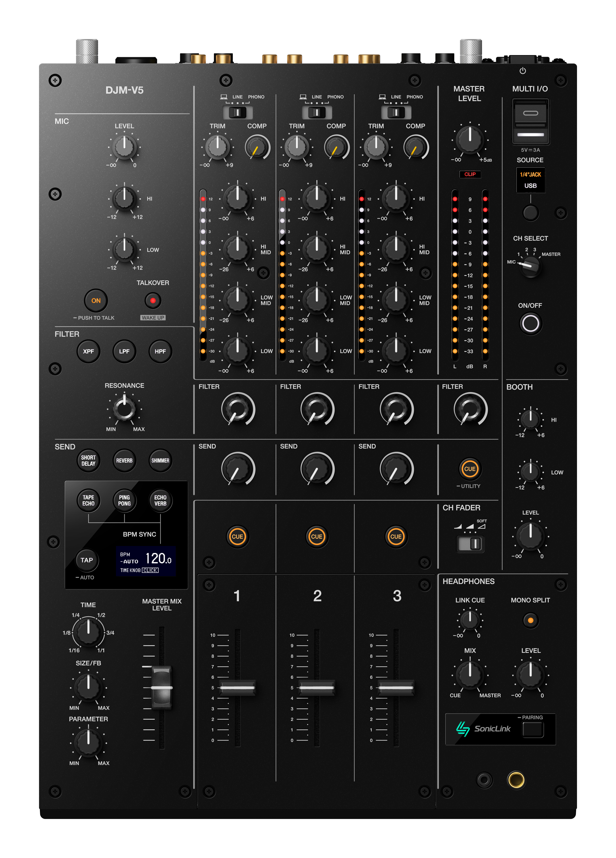
Task: Toggle the master CUE utility button
Action: tap(470, 469)
